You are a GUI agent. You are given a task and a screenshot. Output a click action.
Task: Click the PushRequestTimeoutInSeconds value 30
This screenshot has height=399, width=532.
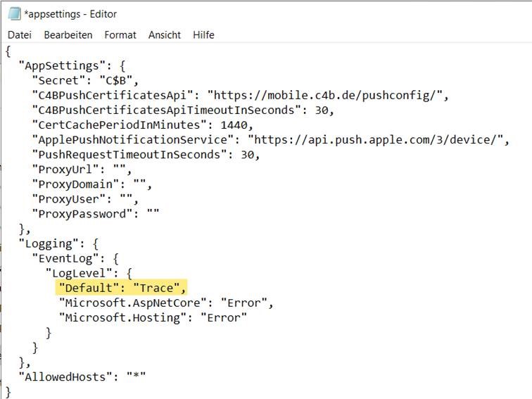(248, 155)
